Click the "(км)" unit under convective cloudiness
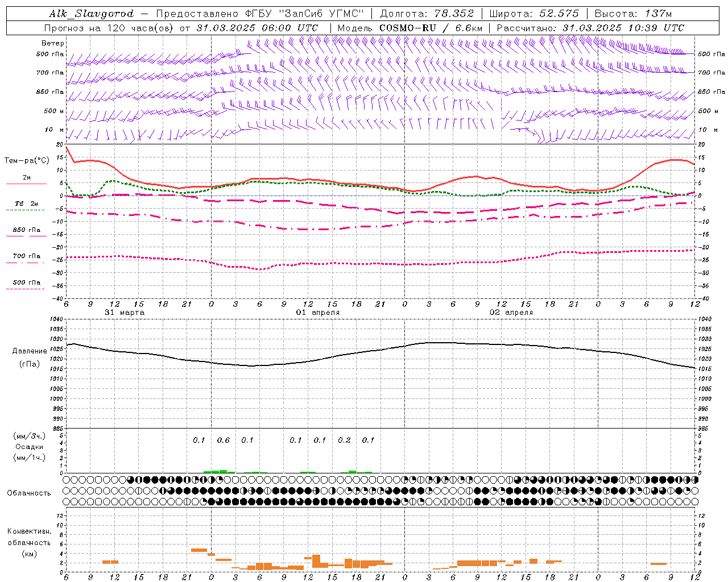Screen dimensions: 728x582 29,554
